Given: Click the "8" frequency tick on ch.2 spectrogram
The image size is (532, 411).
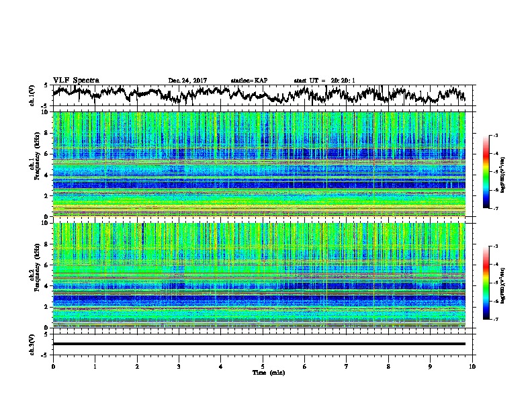Looking at the screenshot, I should (x=48, y=244).
